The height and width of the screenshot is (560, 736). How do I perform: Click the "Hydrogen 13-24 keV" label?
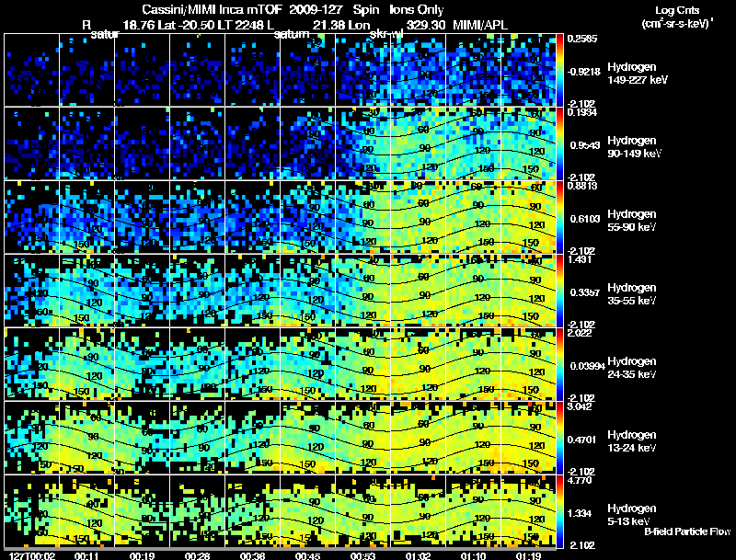(632, 440)
